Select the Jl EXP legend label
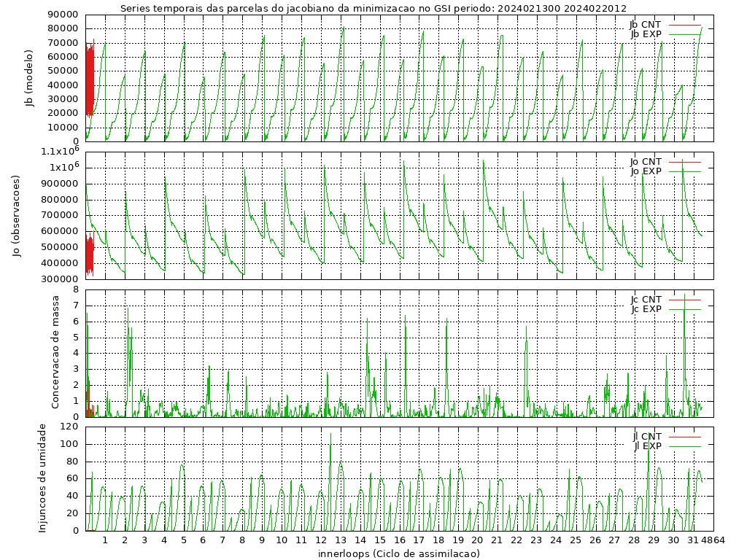747x560 pixels. [x=647, y=446]
